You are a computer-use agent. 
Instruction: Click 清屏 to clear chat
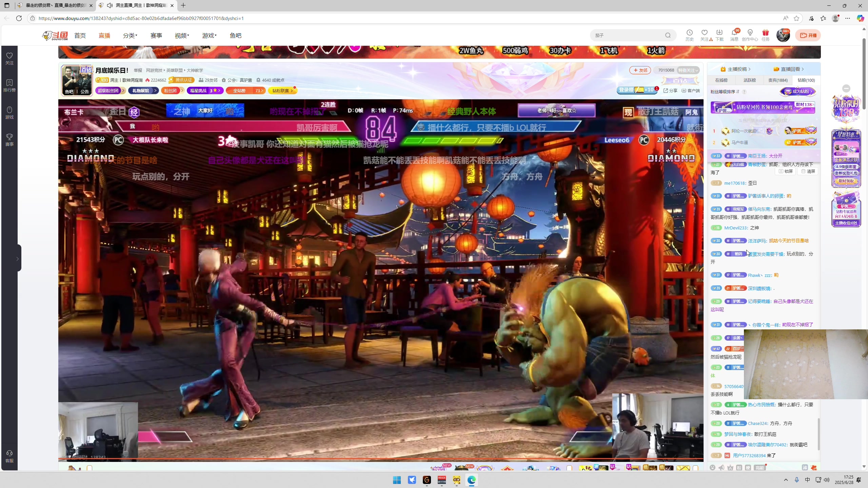coord(808,171)
